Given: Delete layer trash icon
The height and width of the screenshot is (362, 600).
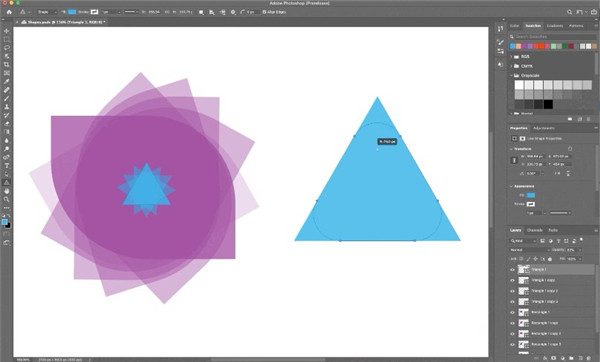Looking at the screenshot, I should pos(589,358).
